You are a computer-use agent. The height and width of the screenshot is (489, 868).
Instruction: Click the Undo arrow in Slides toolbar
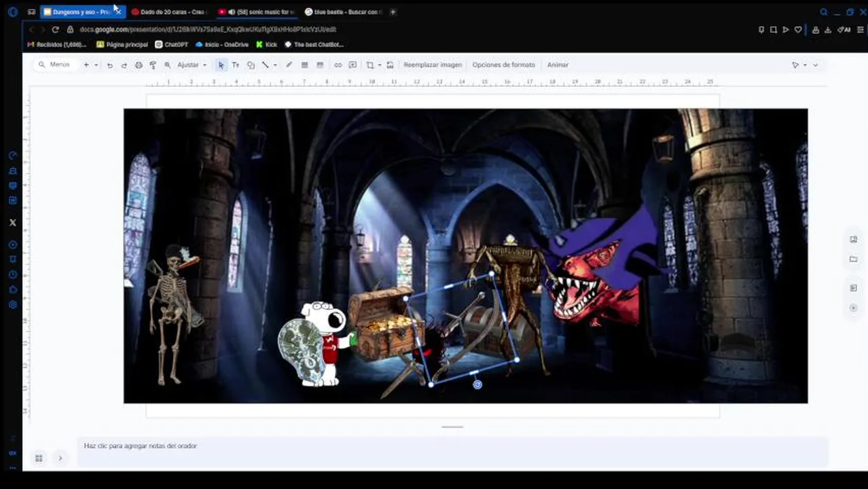coord(109,65)
